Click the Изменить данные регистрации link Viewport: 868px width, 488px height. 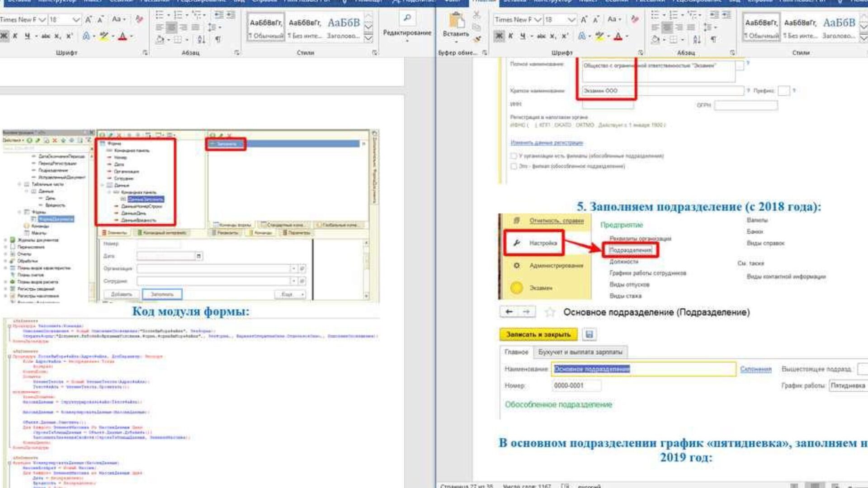coord(547,143)
